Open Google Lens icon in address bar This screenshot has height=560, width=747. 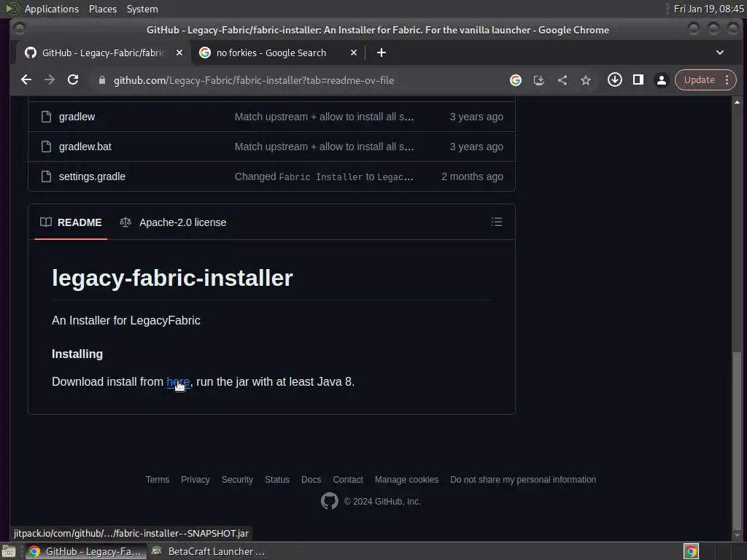pos(516,80)
